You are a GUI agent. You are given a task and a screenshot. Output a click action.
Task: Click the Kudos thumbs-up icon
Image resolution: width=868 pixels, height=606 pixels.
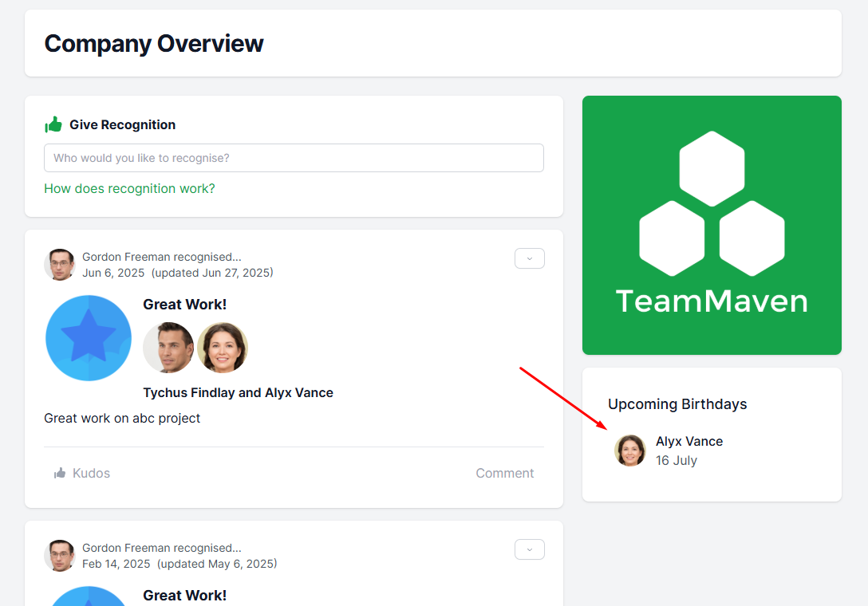click(60, 473)
